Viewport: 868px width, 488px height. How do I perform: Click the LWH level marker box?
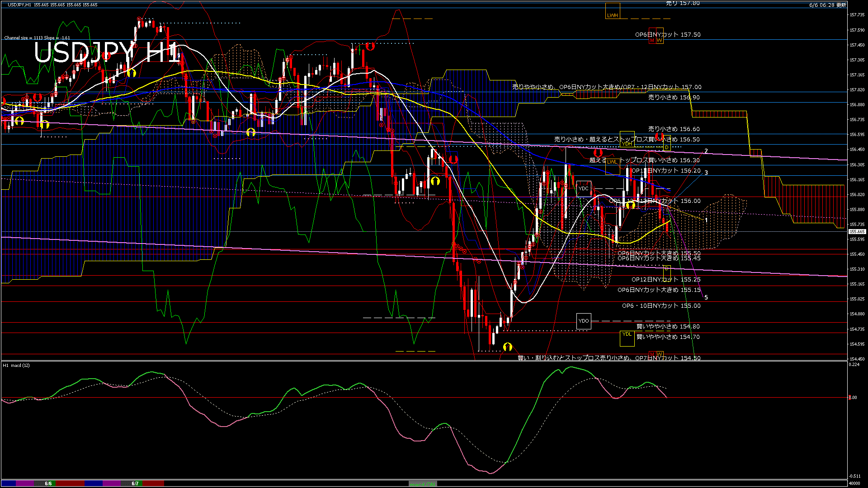coord(613,11)
